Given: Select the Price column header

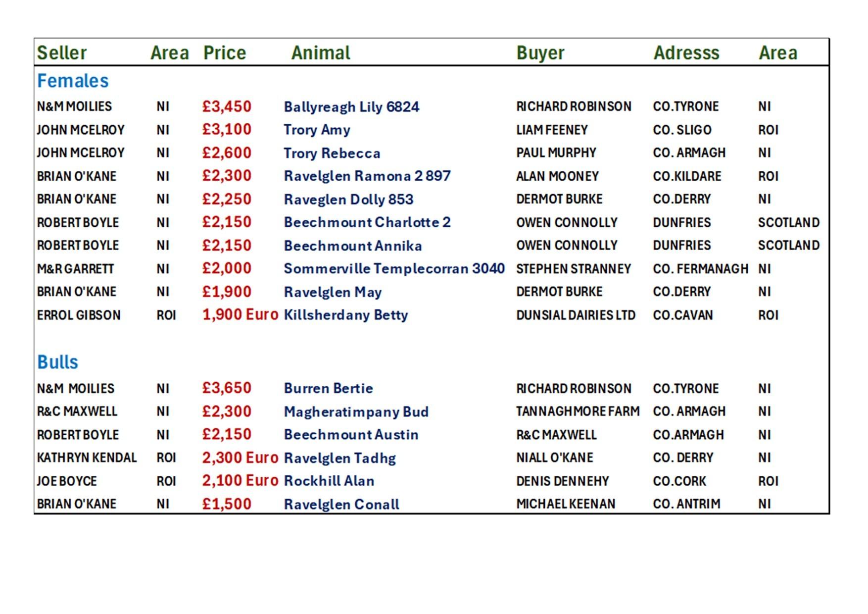Looking at the screenshot, I should pyautogui.click(x=225, y=53).
